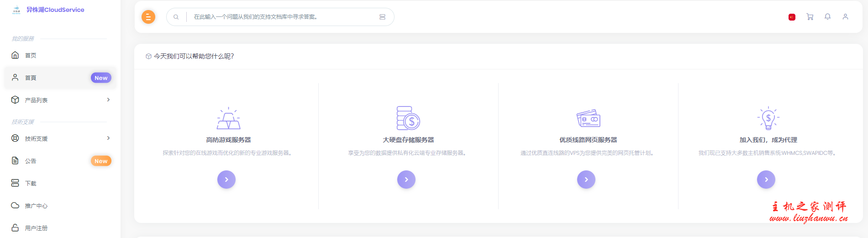The width and height of the screenshot is (868, 238).
Task: Click the 高防游戏服务器 gold bars icon
Action: (x=228, y=119)
